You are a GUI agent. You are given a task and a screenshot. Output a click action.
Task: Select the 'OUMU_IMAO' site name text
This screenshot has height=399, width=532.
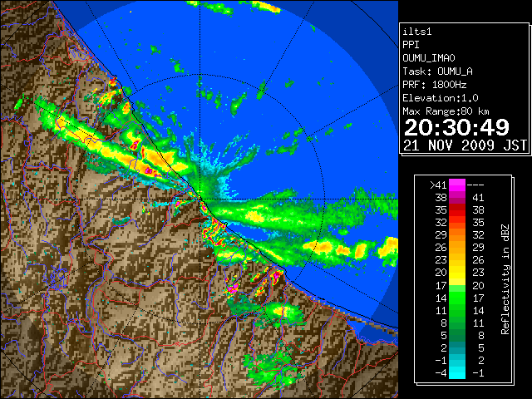point(429,58)
